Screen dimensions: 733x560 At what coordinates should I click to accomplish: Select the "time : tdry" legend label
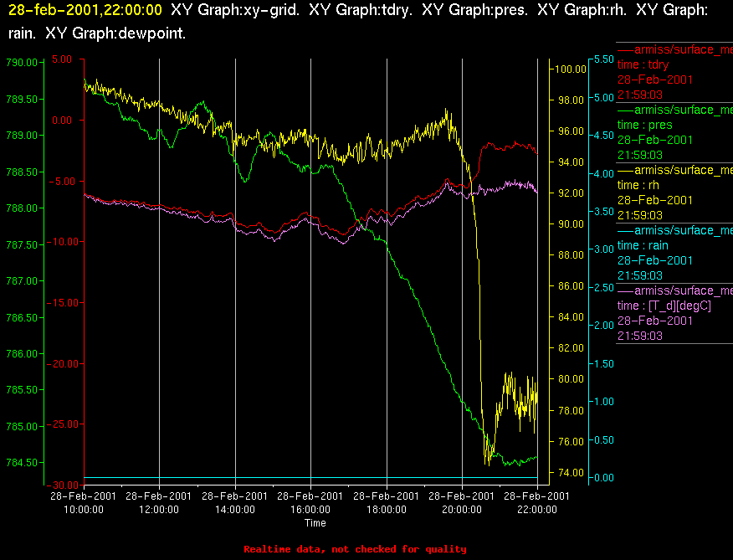pyautogui.click(x=643, y=64)
